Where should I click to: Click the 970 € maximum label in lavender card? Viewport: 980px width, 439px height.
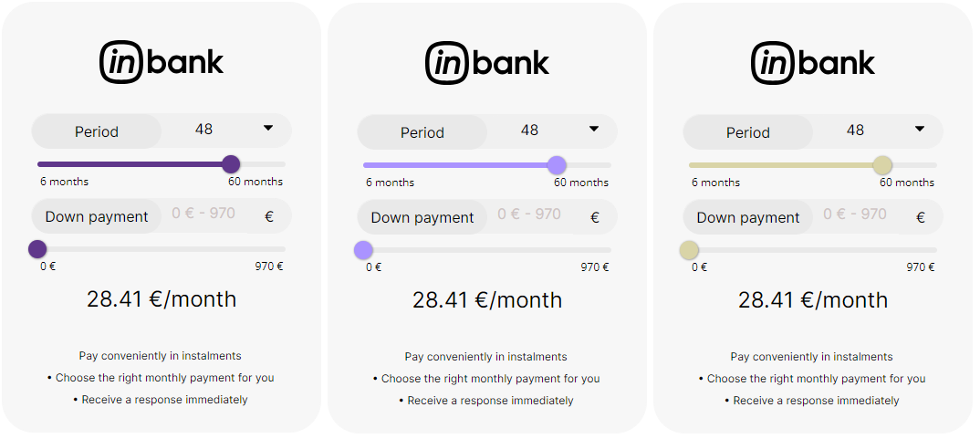click(x=595, y=267)
